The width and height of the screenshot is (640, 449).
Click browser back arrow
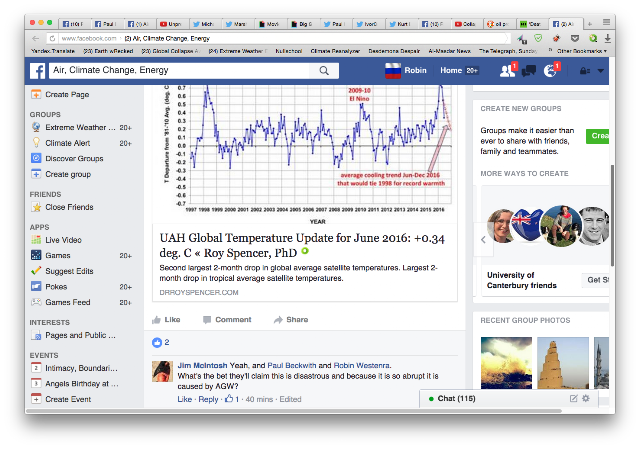click(36, 38)
